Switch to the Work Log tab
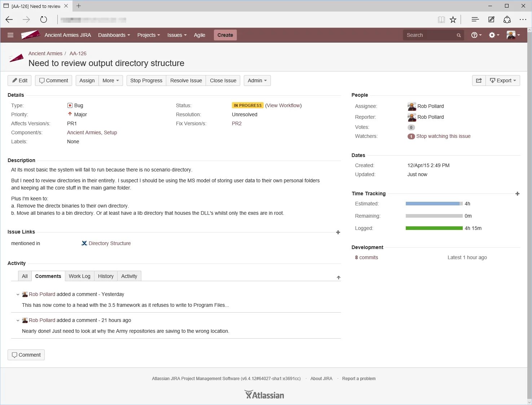The image size is (532, 405). click(x=79, y=276)
